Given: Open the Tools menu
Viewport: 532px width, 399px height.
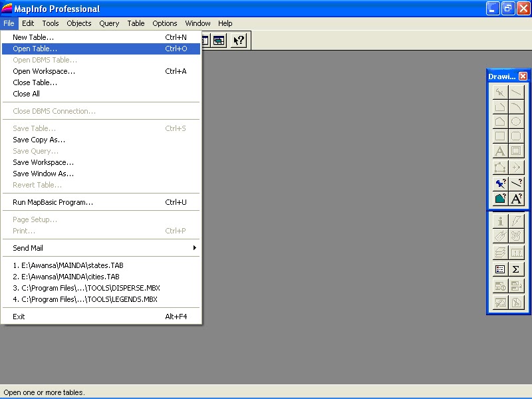Looking at the screenshot, I should click(51, 23).
